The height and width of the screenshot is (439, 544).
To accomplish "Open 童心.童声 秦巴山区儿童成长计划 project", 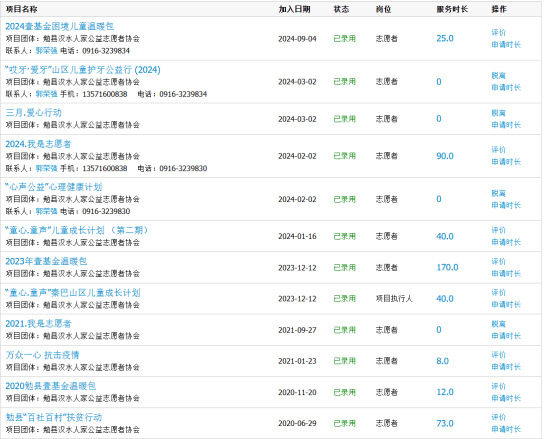I will [x=73, y=293].
